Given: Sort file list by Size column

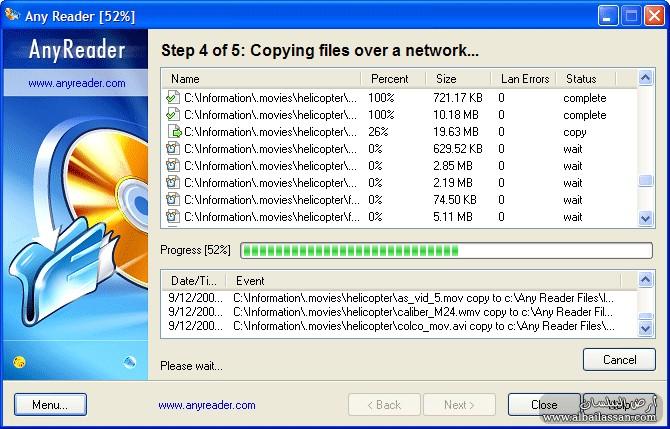Looking at the screenshot, I should click(458, 79).
